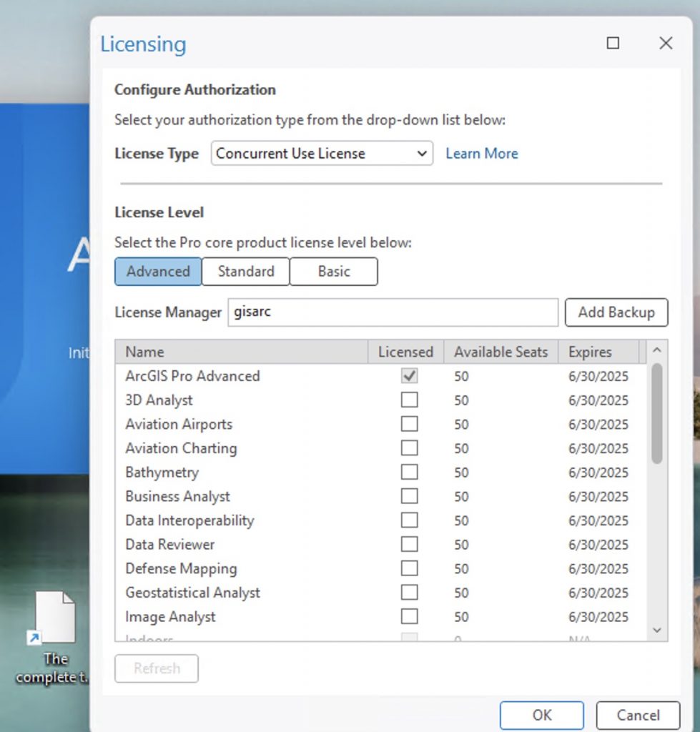Select the Standard license level
This screenshot has height=732, width=700.
(246, 271)
